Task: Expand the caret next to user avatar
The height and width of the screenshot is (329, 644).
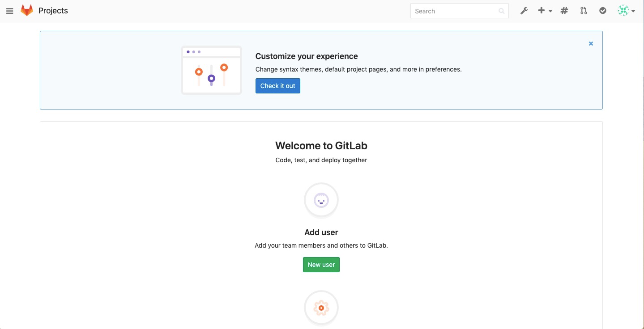Action: click(633, 11)
